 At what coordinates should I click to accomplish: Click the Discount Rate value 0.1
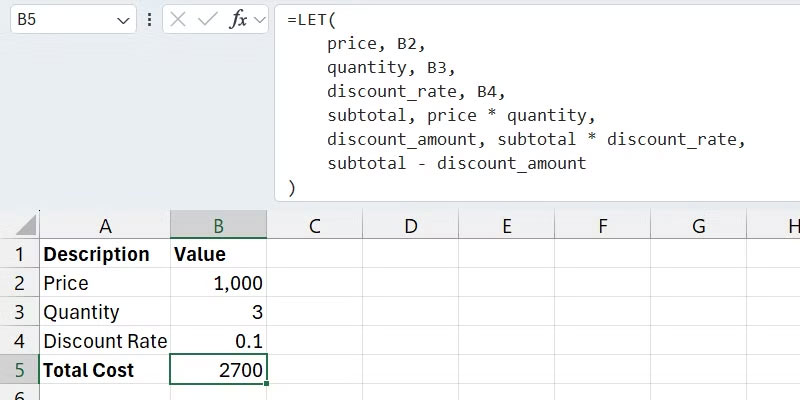pyautogui.click(x=218, y=341)
